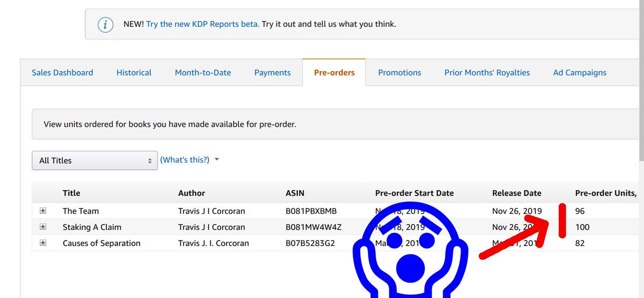Click the ASIN column header

[295, 193]
